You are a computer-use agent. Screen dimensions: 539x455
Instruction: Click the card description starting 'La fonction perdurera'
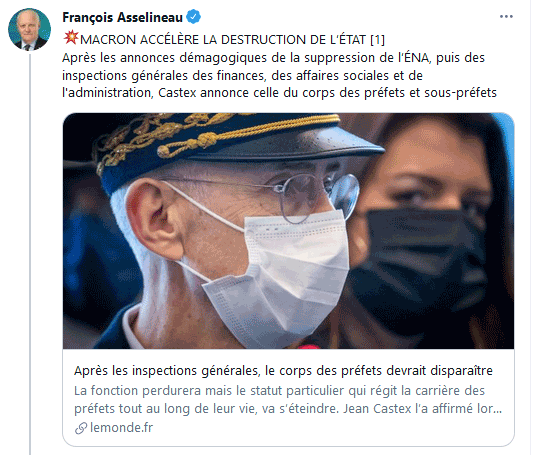288,400
